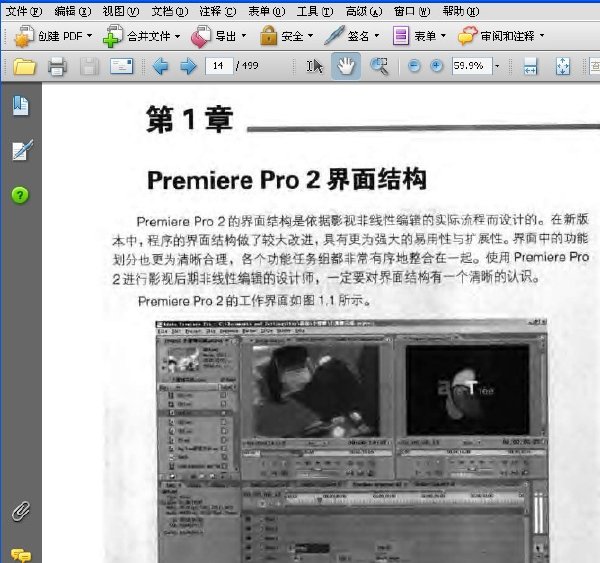Click the 创建 PDF icon
This screenshot has height=563, width=600.
[24, 36]
